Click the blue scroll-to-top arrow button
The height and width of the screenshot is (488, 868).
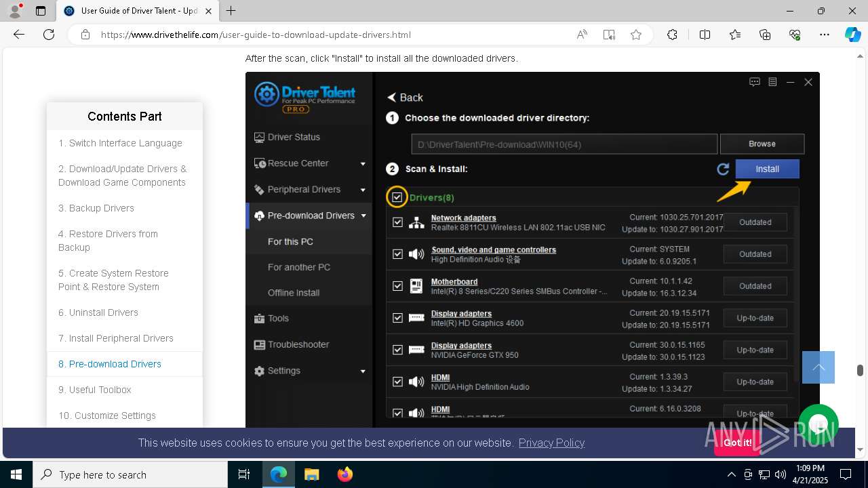click(818, 367)
